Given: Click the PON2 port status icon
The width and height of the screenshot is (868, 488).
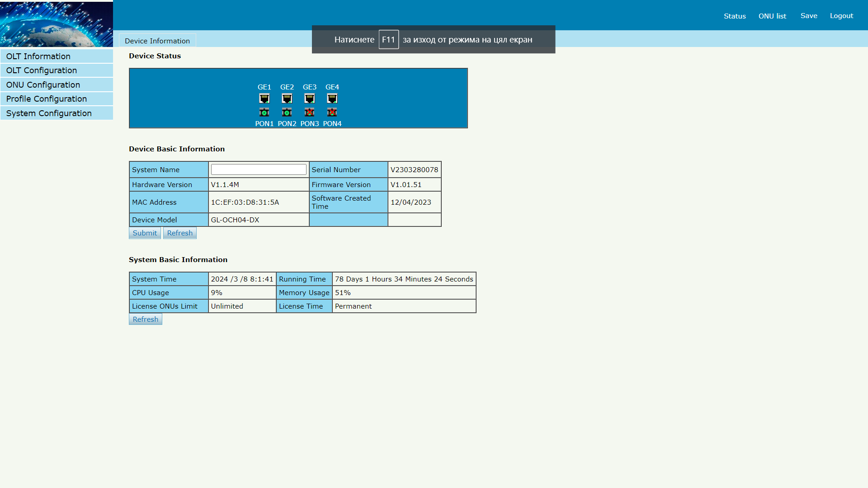Looking at the screenshot, I should pos(287,112).
